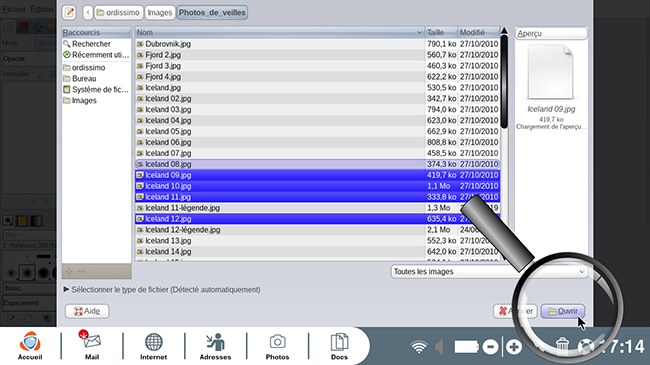Select the file Iceland 12.jpg
Viewport: 650px width, 365px height.
318,219
